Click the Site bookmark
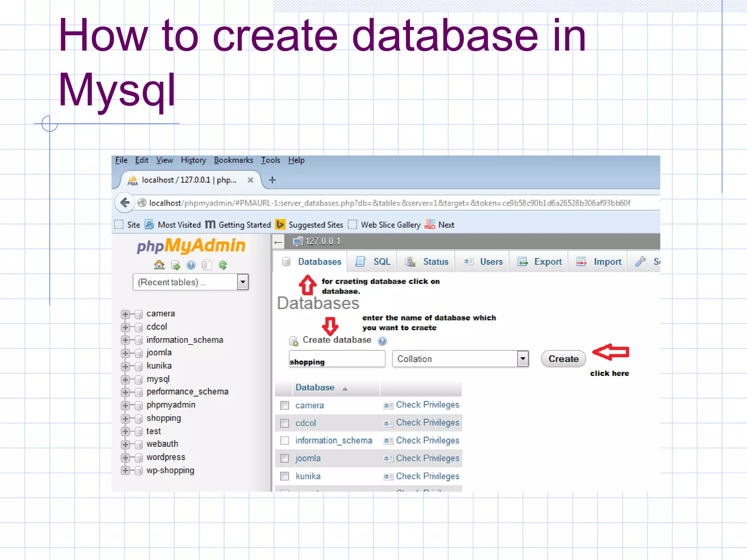This screenshot has width=747, height=560. [127, 225]
